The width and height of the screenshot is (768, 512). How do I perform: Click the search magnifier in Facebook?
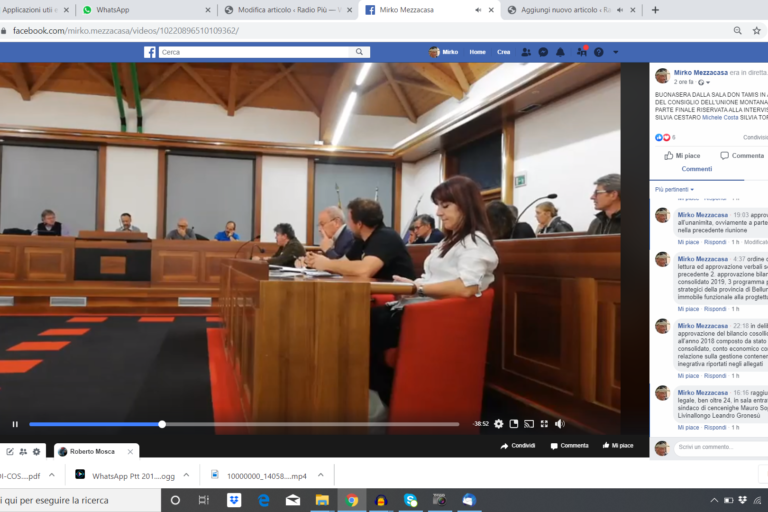click(359, 52)
